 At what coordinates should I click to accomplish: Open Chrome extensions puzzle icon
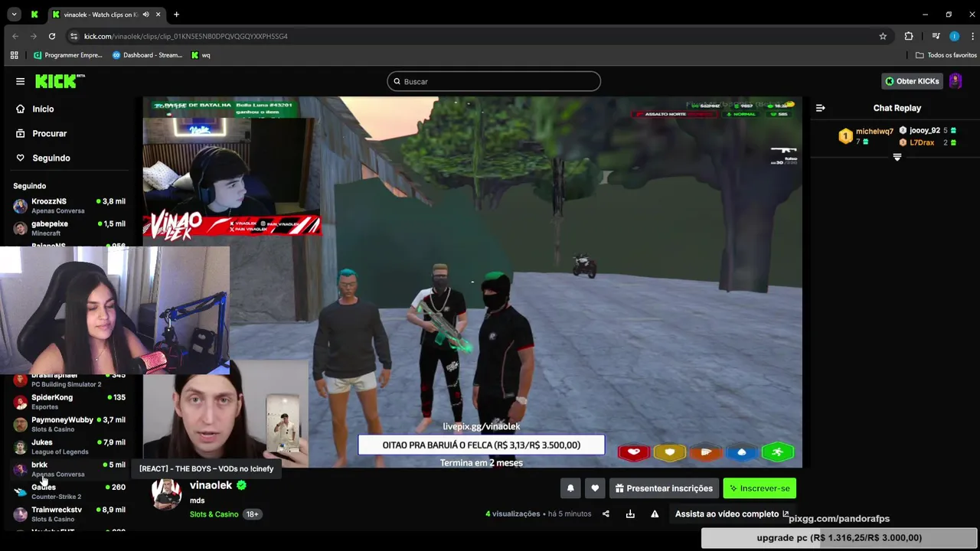(909, 36)
